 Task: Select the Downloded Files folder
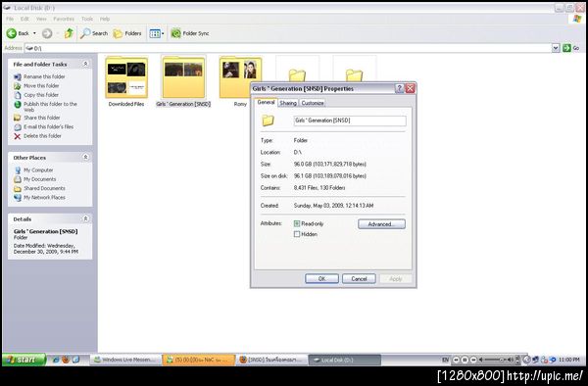pos(126,81)
